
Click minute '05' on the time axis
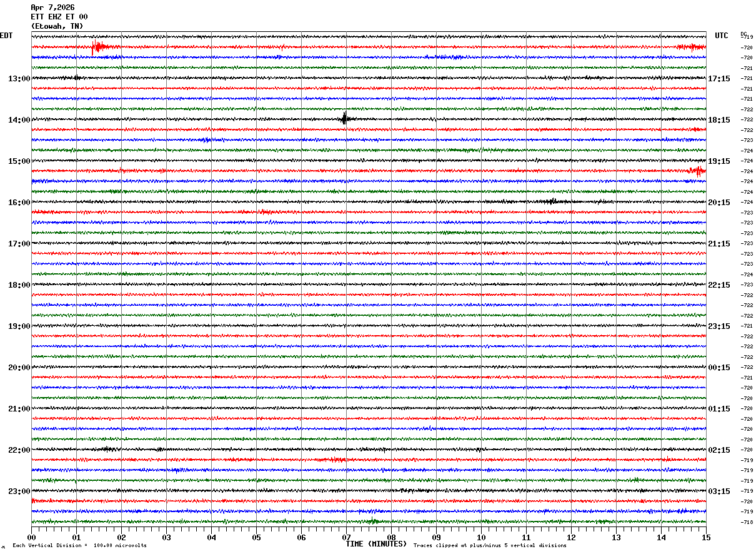click(x=256, y=537)
